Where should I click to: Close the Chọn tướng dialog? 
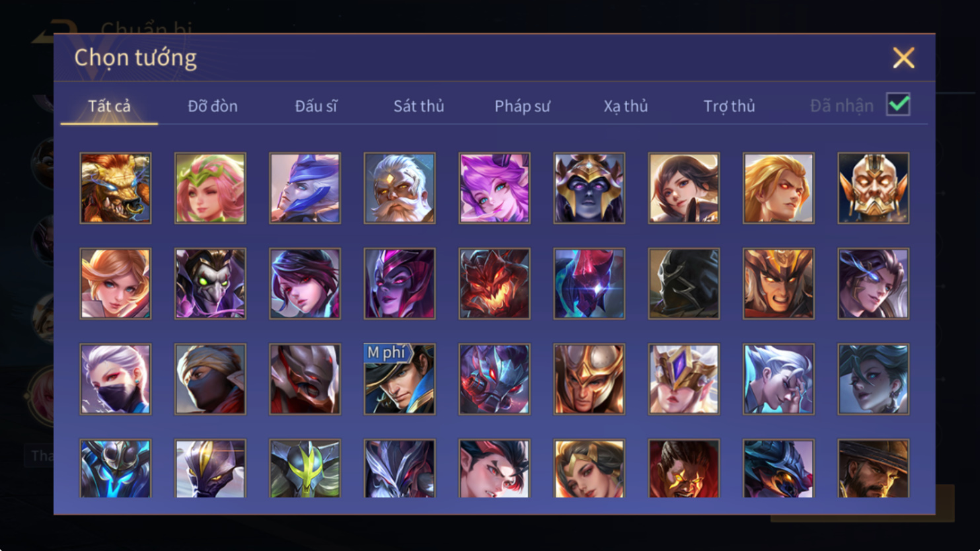903,57
